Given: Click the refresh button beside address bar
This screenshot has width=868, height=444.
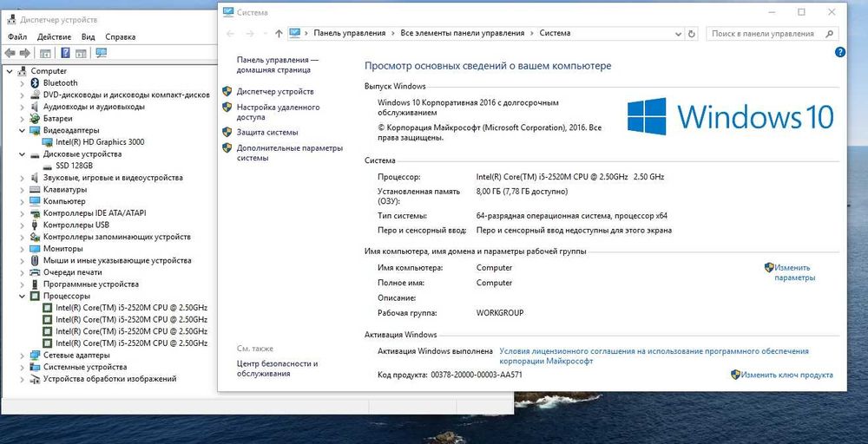Looking at the screenshot, I should click(x=692, y=34).
